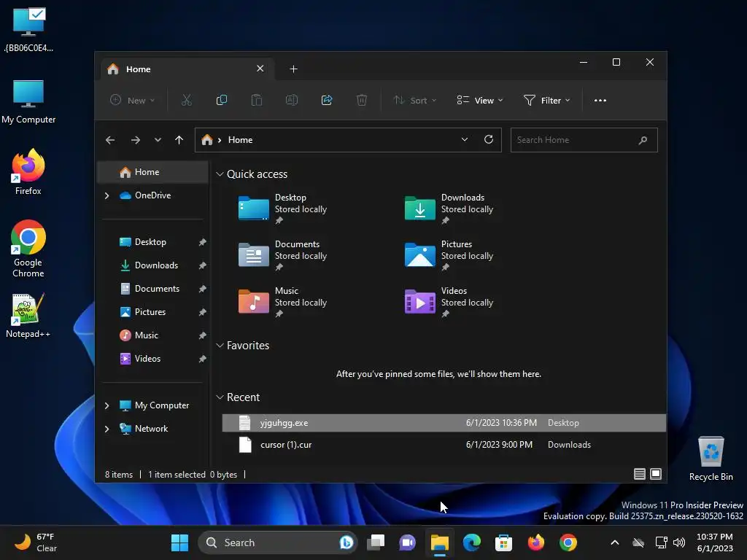Select Home in the navigation pane
747x560 pixels.
[x=152, y=172]
